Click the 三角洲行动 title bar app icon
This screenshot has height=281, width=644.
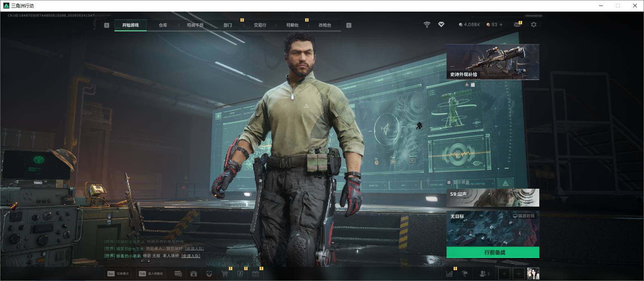point(6,6)
